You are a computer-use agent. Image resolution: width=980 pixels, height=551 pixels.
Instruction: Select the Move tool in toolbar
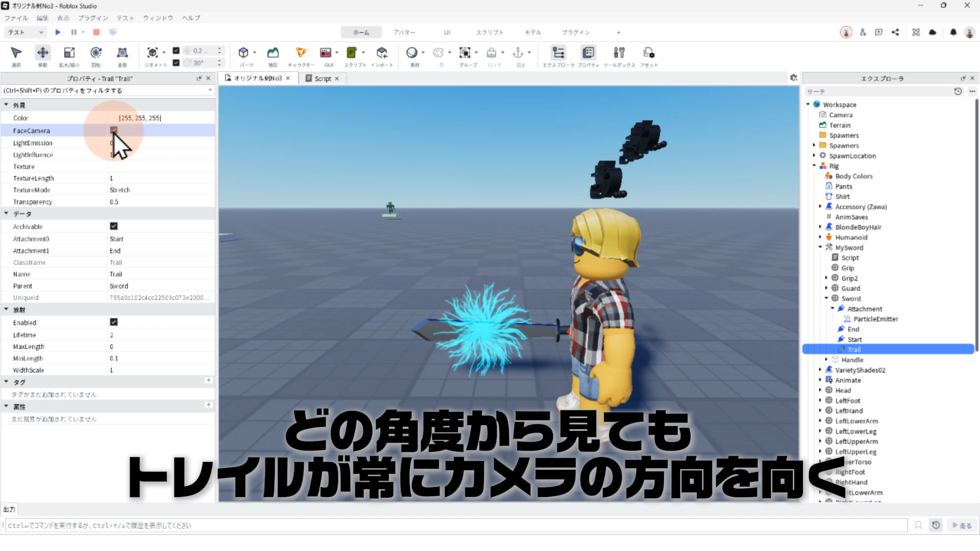(42, 53)
